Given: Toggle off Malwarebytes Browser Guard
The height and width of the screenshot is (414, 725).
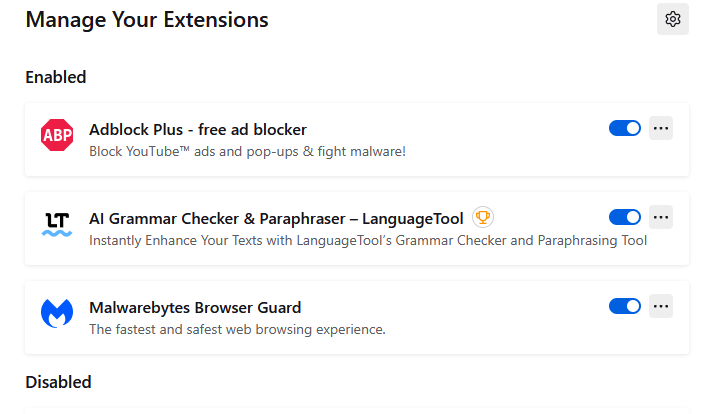Looking at the screenshot, I should (624, 306).
